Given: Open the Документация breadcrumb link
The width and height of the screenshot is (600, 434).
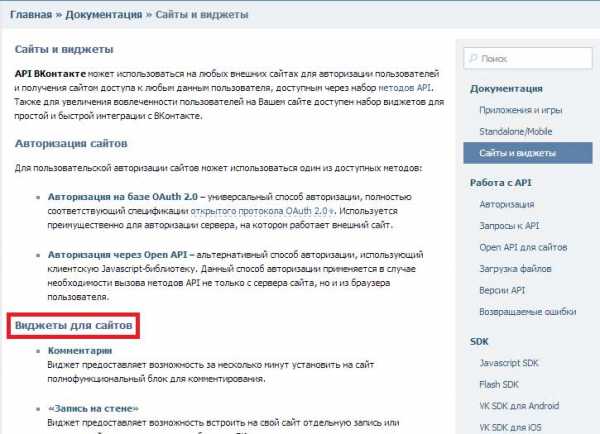Looking at the screenshot, I should [104, 15].
